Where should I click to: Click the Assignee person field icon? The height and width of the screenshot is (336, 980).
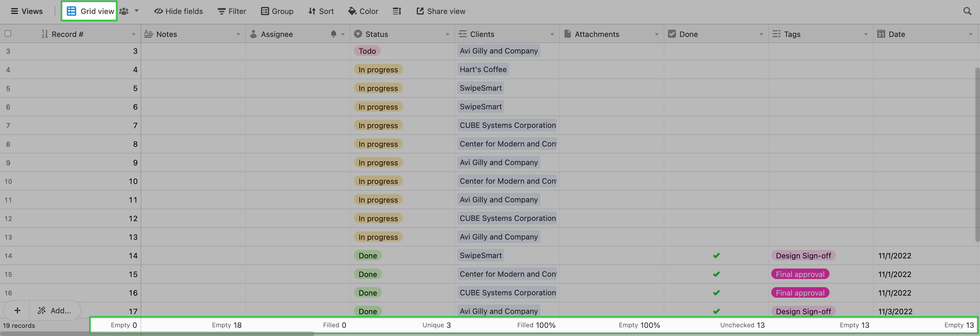(253, 34)
